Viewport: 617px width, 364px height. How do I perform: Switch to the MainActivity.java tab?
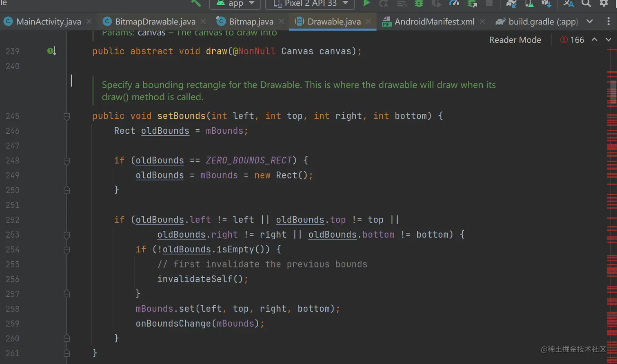[48, 22]
